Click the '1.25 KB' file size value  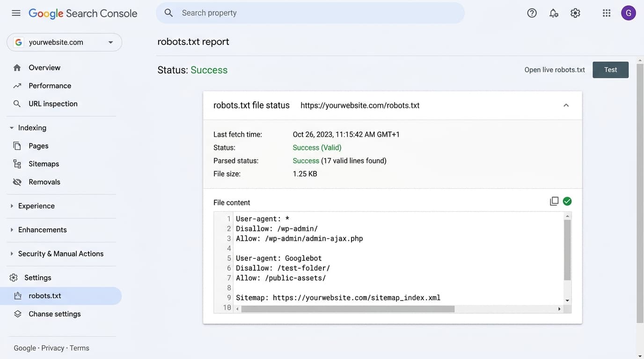coord(305,174)
